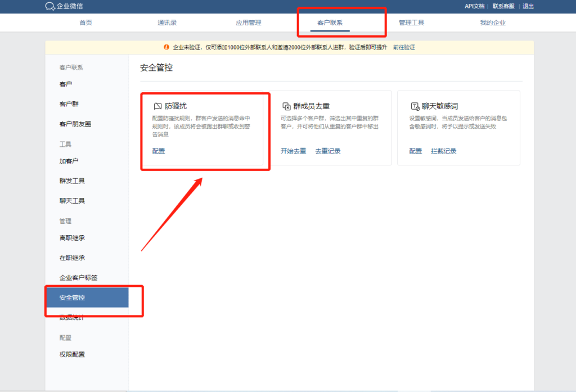576x392 pixels.
Task: Open the 首页 tab
Action: (85, 23)
